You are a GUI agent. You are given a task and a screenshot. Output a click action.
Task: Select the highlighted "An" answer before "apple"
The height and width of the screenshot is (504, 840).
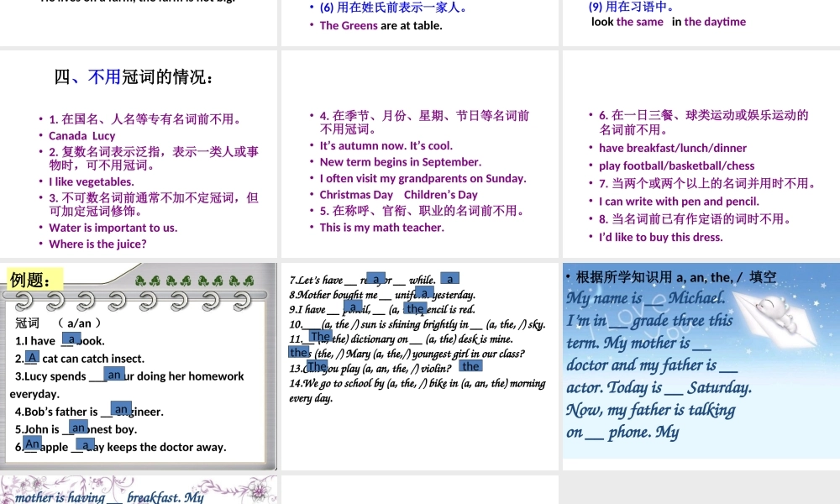[32, 444]
